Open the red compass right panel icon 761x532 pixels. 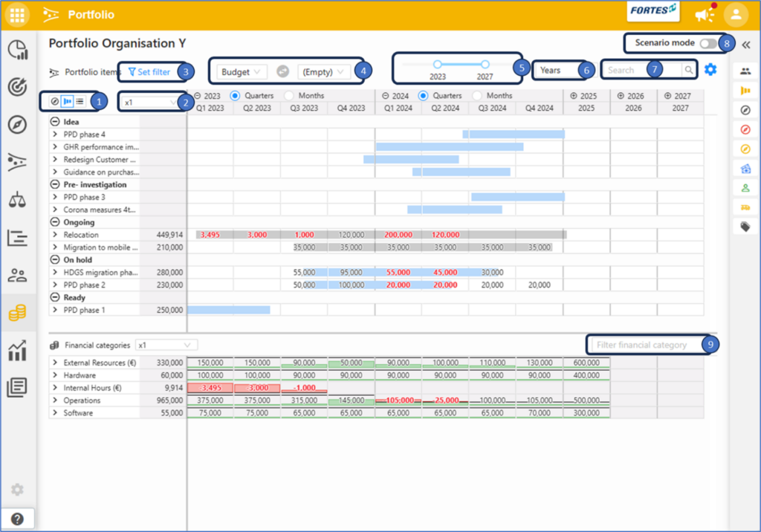click(x=745, y=129)
